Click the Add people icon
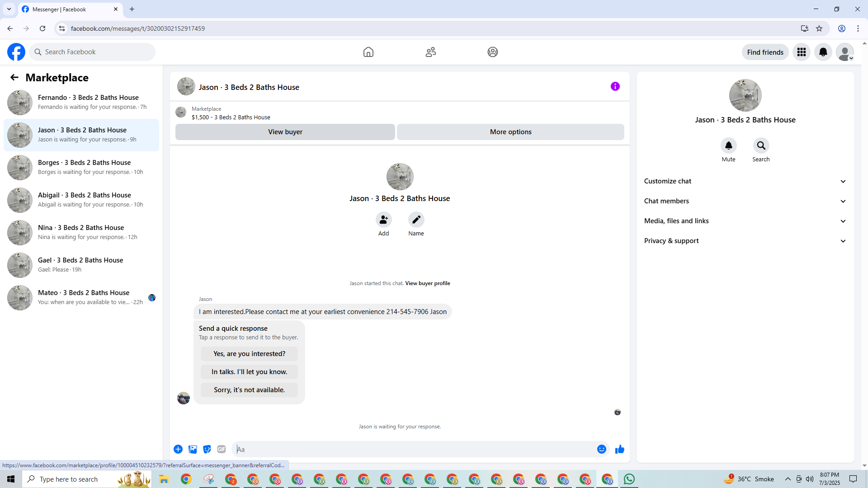Image resolution: width=868 pixels, height=488 pixels. coord(383,220)
